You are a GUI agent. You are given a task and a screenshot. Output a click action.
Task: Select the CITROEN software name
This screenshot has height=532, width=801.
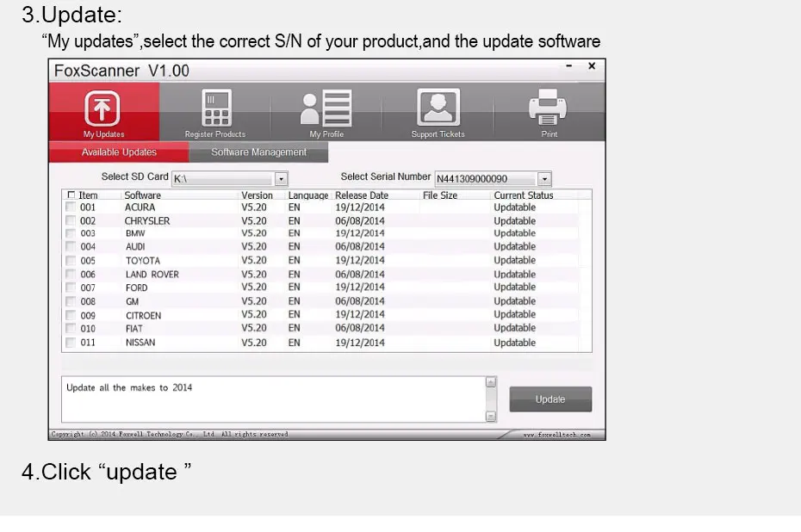click(144, 316)
